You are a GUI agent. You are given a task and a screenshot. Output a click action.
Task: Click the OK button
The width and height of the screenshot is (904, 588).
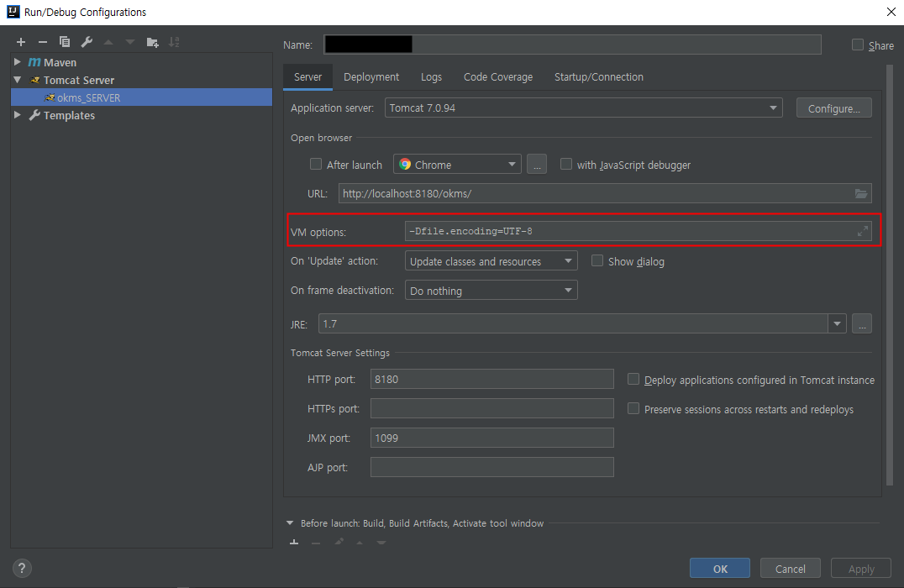[x=720, y=569]
